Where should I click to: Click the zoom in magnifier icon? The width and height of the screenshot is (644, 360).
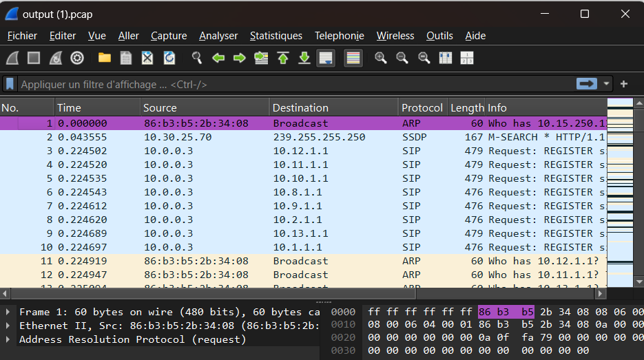pos(381,59)
